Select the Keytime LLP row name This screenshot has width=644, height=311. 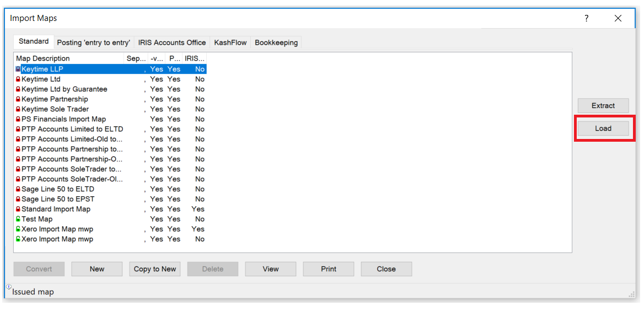[x=42, y=69]
